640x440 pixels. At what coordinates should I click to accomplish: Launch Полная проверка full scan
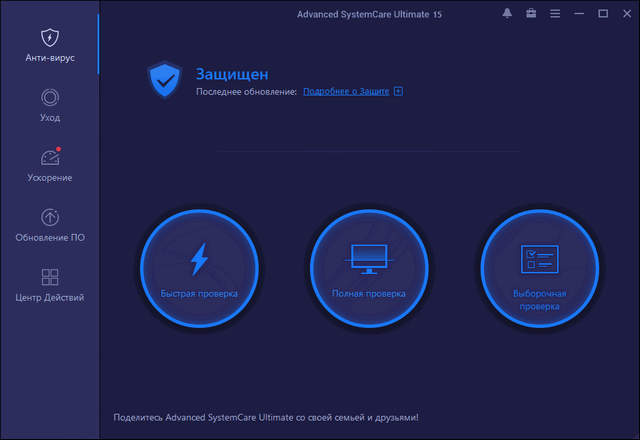click(369, 268)
